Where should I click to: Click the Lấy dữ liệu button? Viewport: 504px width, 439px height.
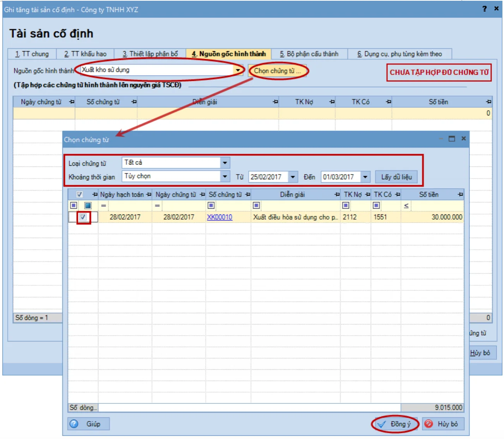click(396, 177)
